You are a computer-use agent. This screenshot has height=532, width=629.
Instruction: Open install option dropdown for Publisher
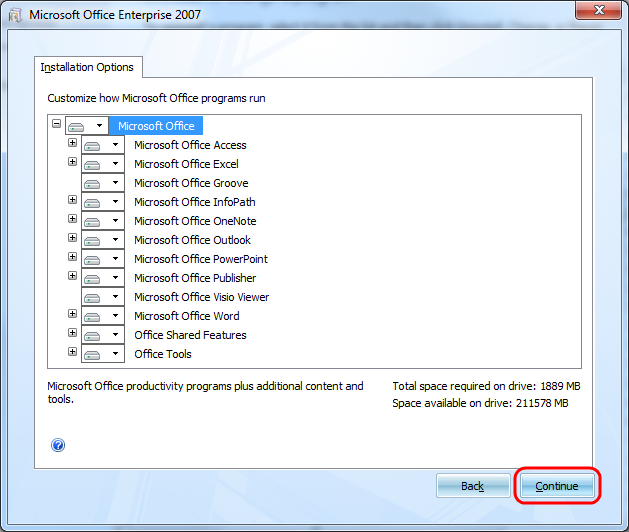(103, 278)
